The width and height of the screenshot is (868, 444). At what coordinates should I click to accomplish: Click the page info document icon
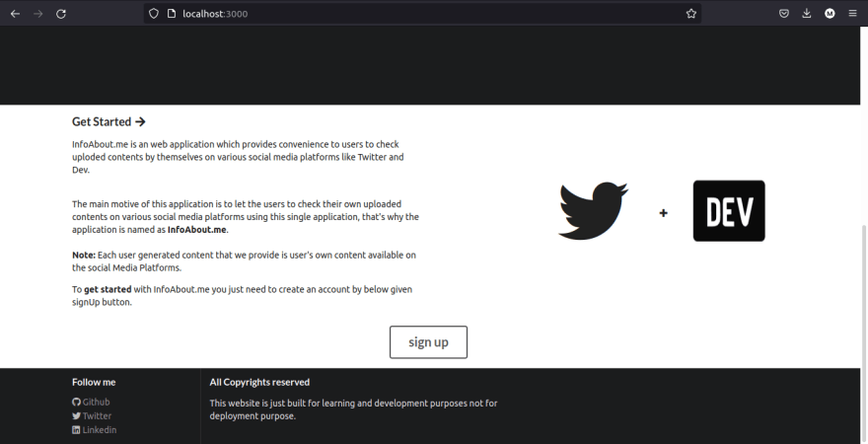172,13
